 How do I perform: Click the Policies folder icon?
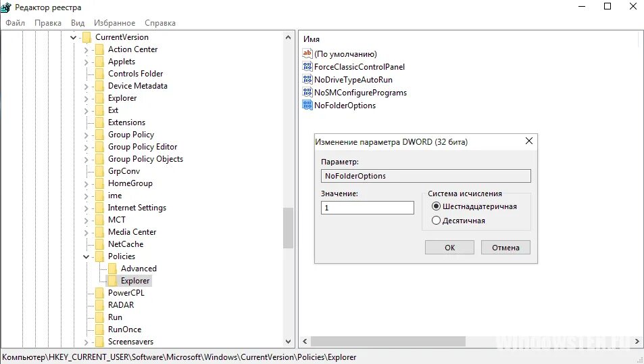[99, 256]
